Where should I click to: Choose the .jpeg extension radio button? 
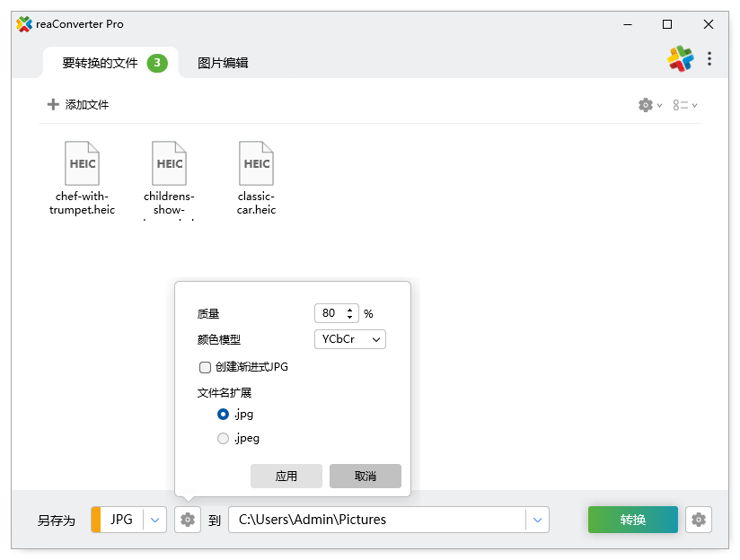(x=224, y=439)
